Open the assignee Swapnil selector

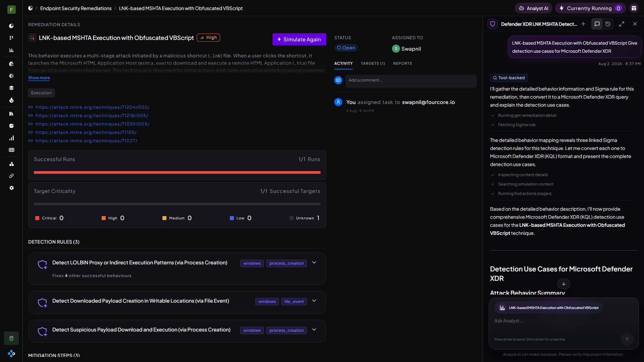click(x=406, y=49)
